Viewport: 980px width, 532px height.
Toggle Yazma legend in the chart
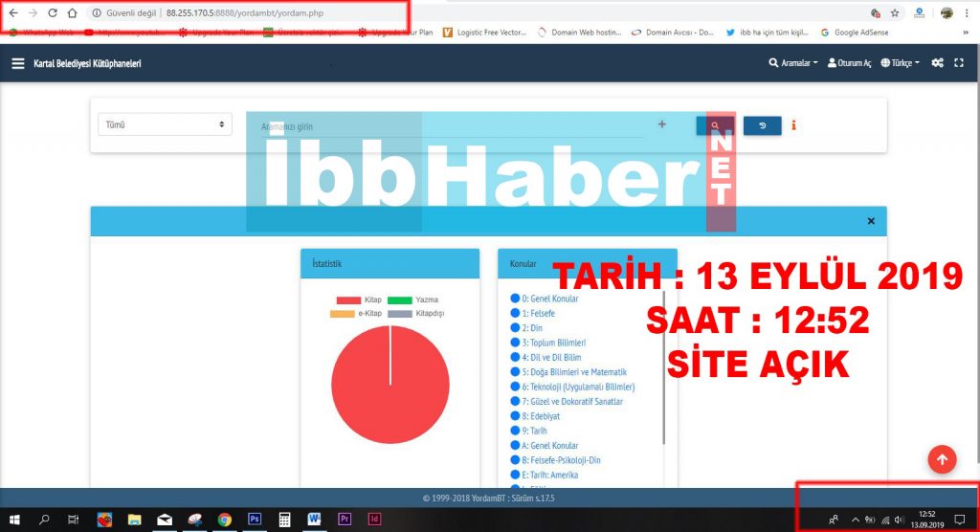click(412, 300)
